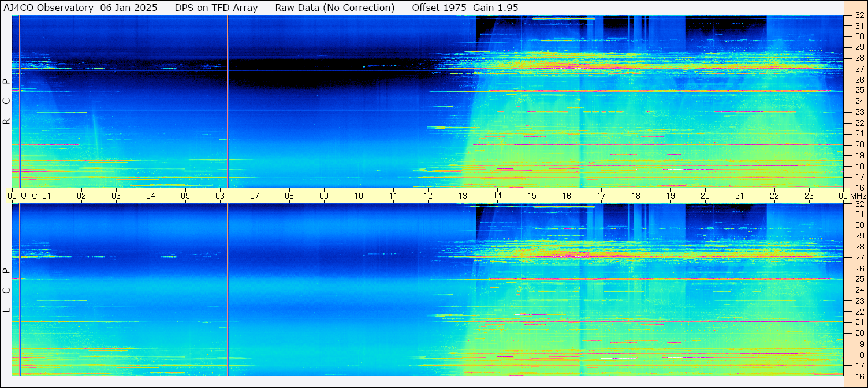868x388 pixels.
Task: Click the 09 hour tick label
Action: click(x=324, y=196)
